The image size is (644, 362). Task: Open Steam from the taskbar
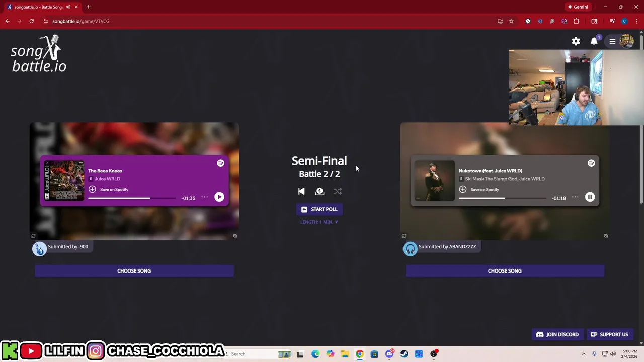[x=404, y=354]
